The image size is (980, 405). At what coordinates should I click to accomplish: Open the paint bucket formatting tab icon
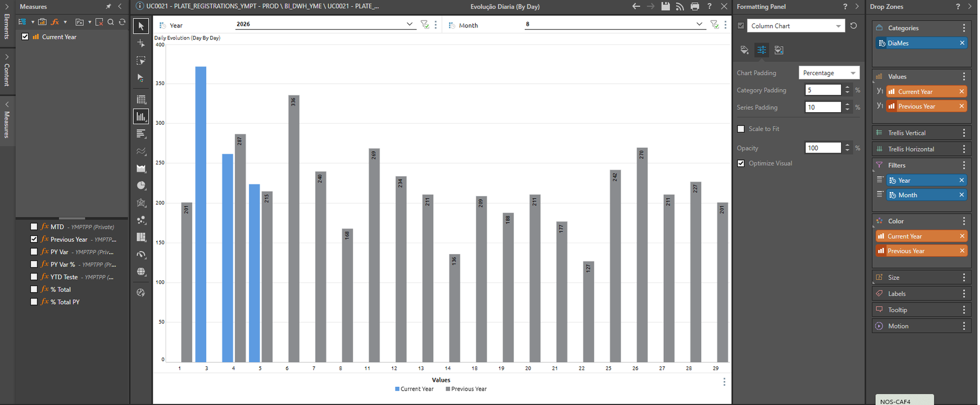tap(744, 50)
